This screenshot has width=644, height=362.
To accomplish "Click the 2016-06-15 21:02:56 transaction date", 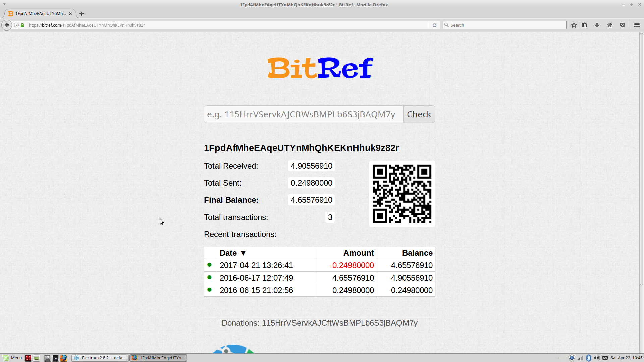I will click(x=256, y=290).
